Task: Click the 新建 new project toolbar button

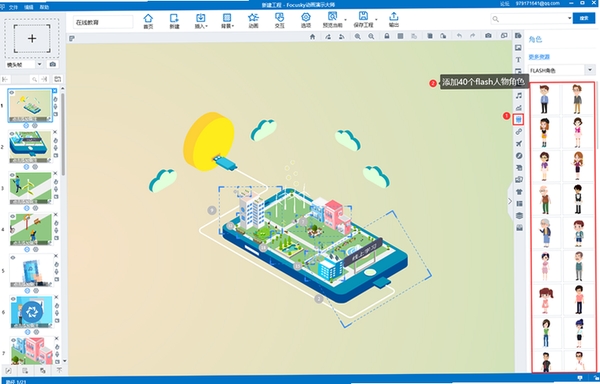Action: click(174, 21)
